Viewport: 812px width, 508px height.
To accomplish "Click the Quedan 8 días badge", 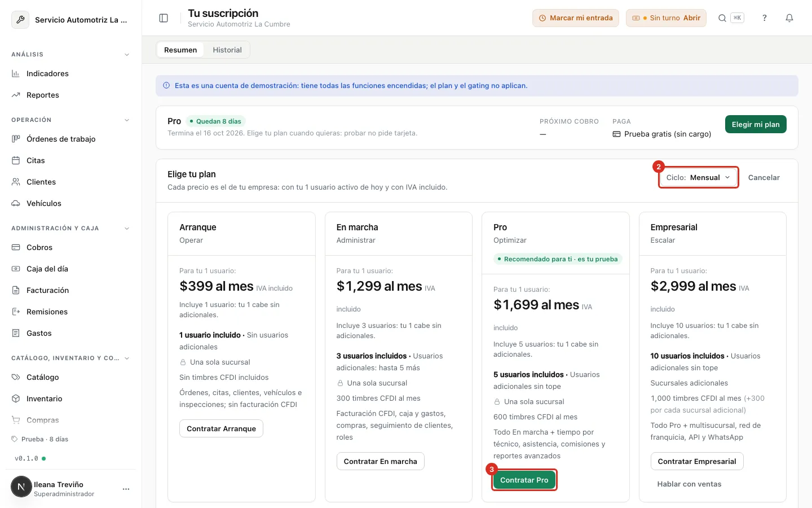I will pyautogui.click(x=215, y=121).
